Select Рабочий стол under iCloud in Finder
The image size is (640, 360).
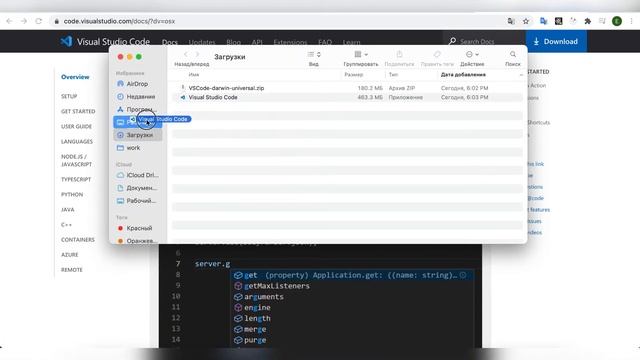[x=138, y=201]
